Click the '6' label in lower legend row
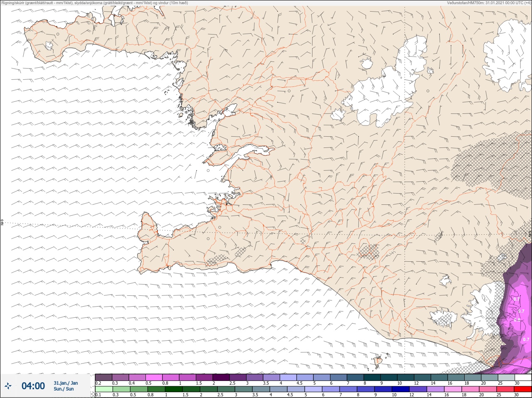This screenshot has width=532, height=398. [323, 395]
